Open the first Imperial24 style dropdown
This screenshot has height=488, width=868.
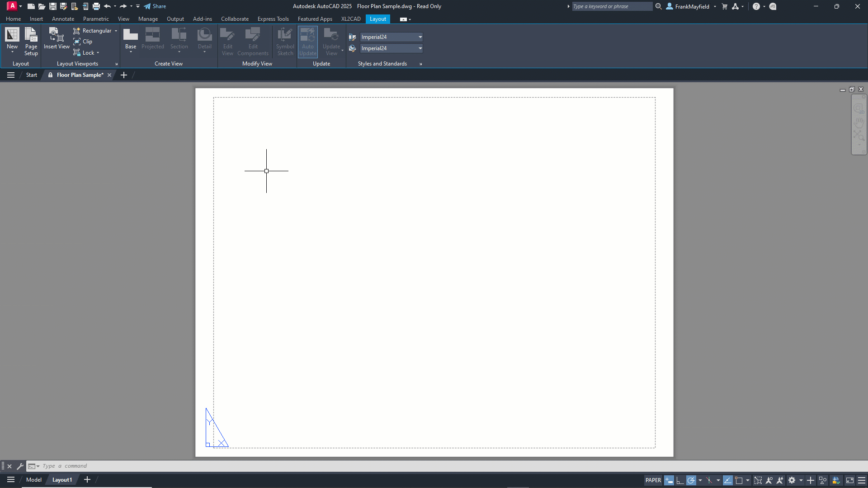[x=420, y=37]
